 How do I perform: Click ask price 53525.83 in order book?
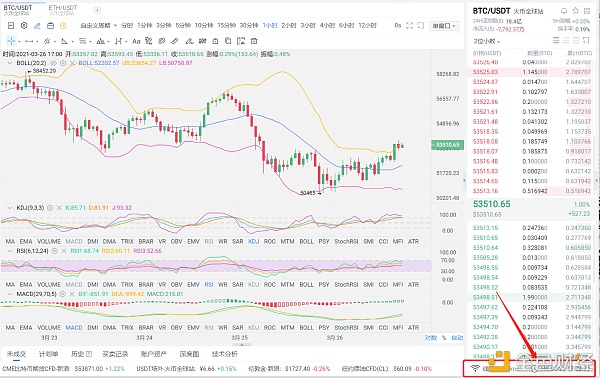pyautogui.click(x=485, y=72)
